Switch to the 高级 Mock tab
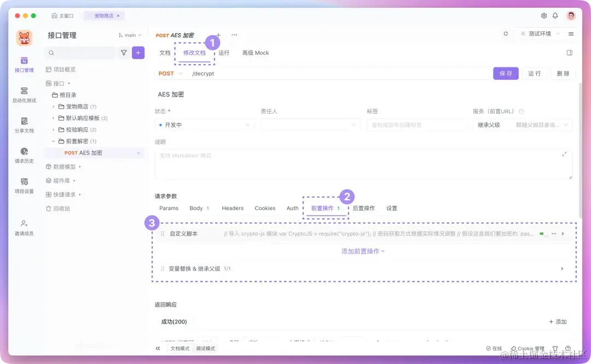The image size is (591, 364). [x=255, y=53]
